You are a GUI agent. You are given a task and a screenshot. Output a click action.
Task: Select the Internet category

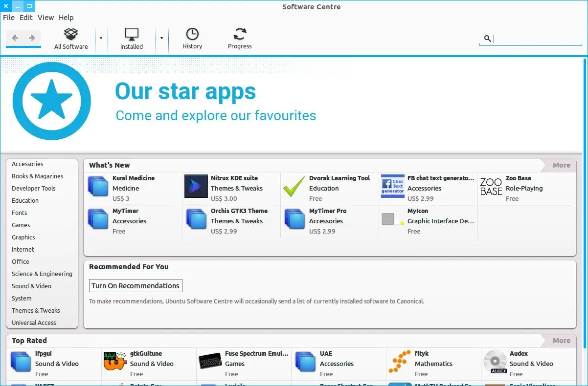point(23,250)
